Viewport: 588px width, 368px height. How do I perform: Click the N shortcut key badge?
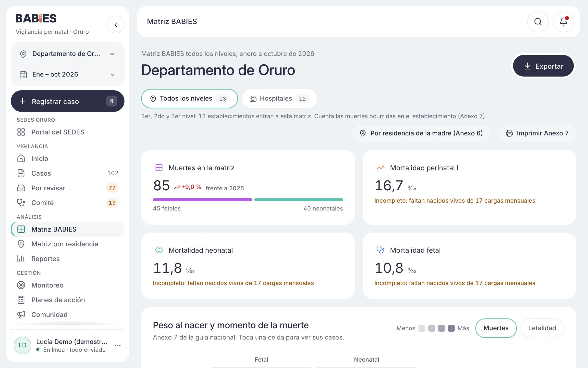tap(112, 101)
